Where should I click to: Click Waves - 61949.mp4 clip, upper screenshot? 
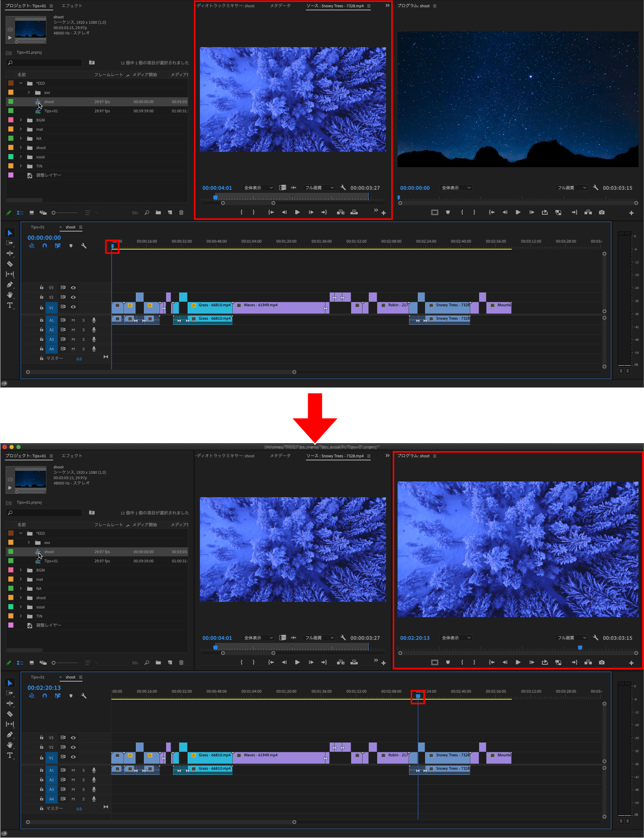click(x=281, y=307)
